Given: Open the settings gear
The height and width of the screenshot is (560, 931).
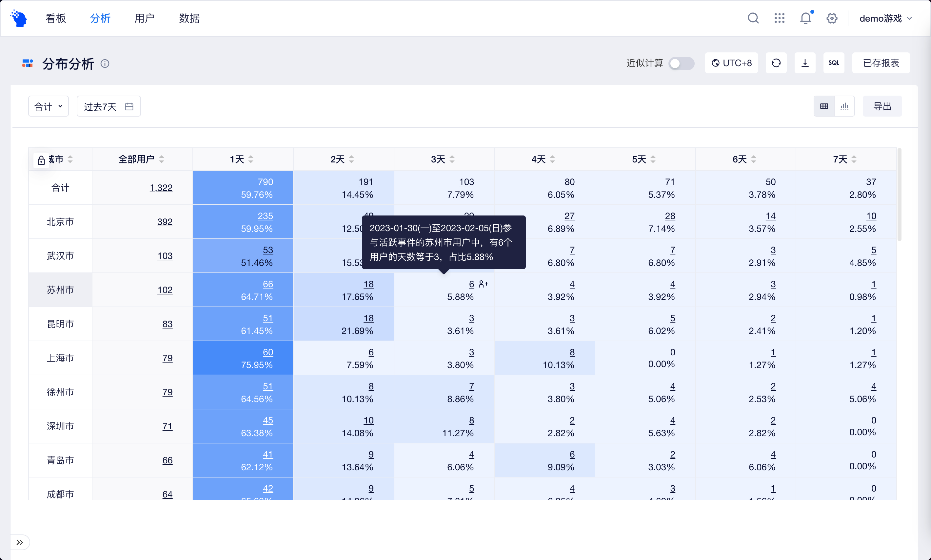Looking at the screenshot, I should click(x=832, y=18).
